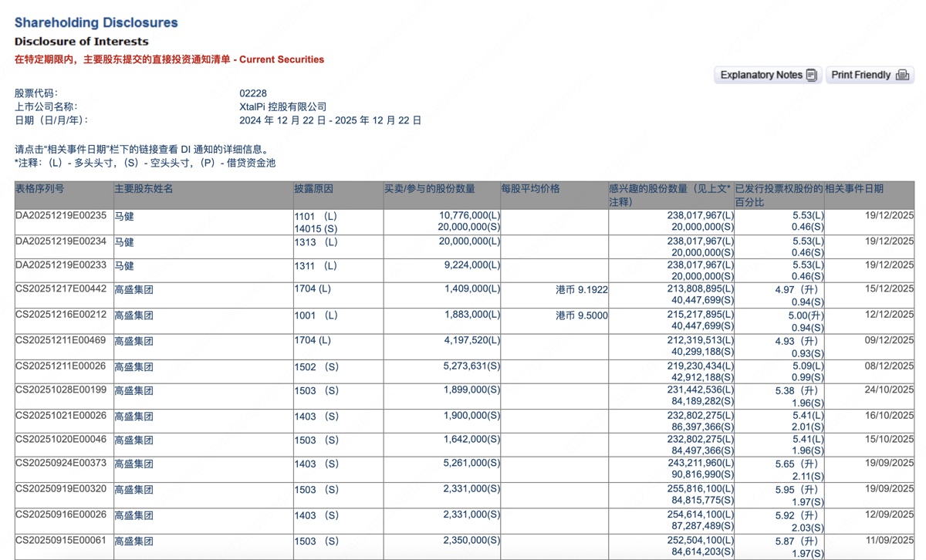Select form serial CS20251211E00469
This screenshot has height=560, width=926.
tap(61, 341)
